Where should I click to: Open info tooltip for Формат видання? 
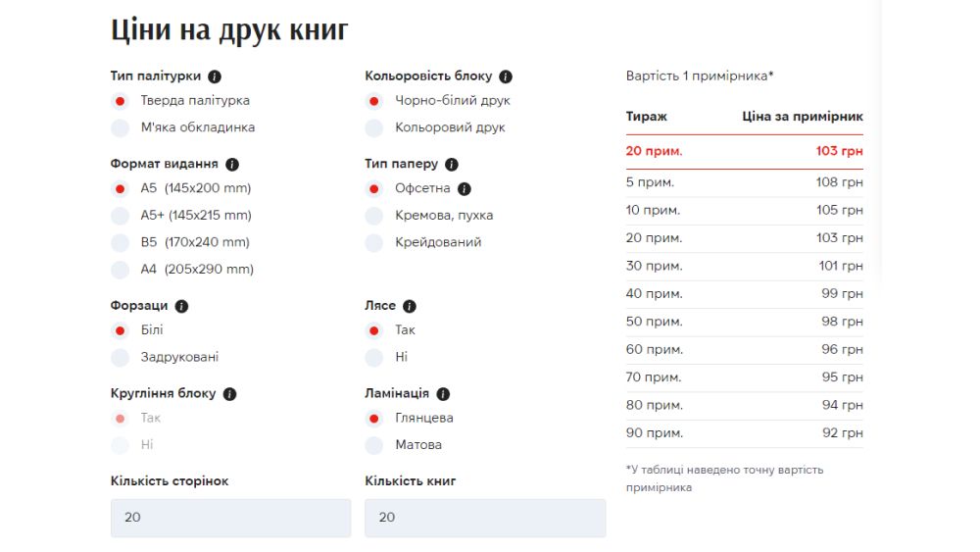tap(232, 165)
